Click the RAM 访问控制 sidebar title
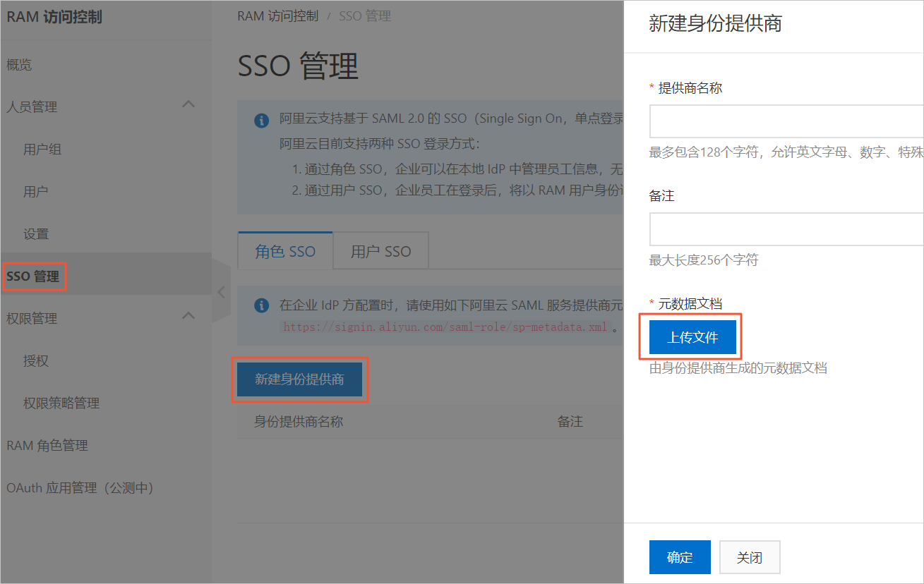This screenshot has width=924, height=584. point(54,17)
